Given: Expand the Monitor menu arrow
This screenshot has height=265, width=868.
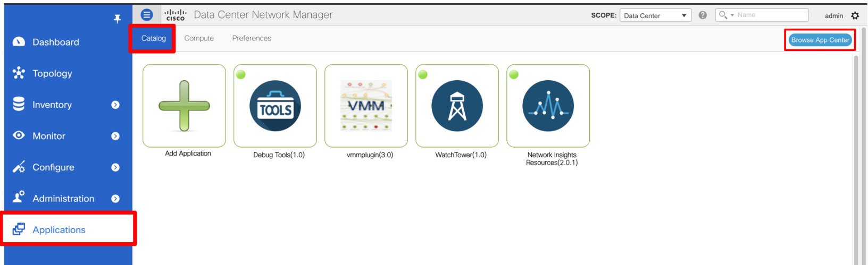Looking at the screenshot, I should tap(115, 136).
